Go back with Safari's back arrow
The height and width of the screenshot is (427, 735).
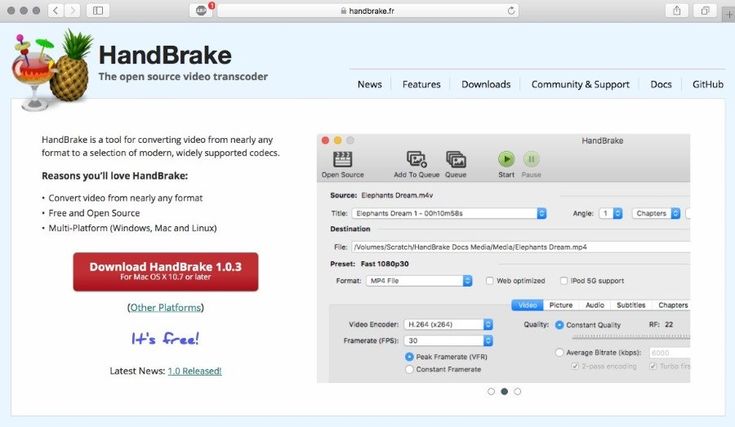[x=56, y=10]
